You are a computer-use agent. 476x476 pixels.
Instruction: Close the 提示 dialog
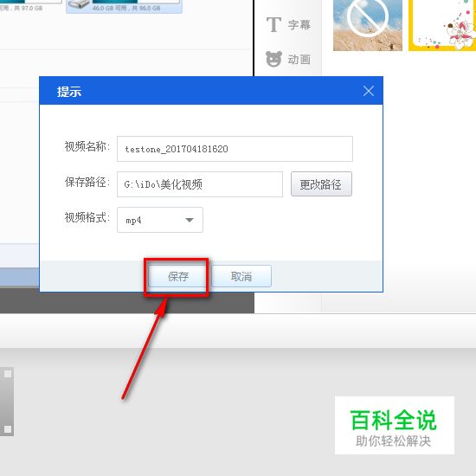tap(369, 91)
